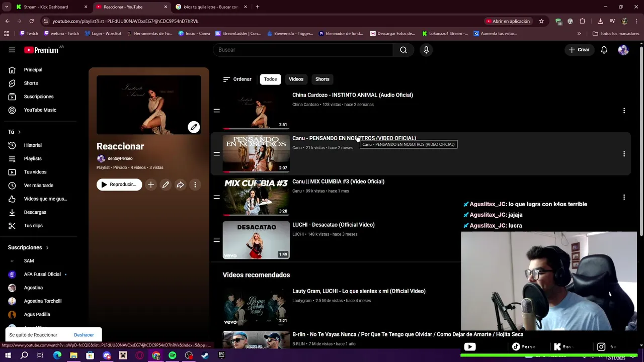Open China Cardozo Instinto Animal thumbnail
The height and width of the screenshot is (362, 644).
click(x=256, y=111)
